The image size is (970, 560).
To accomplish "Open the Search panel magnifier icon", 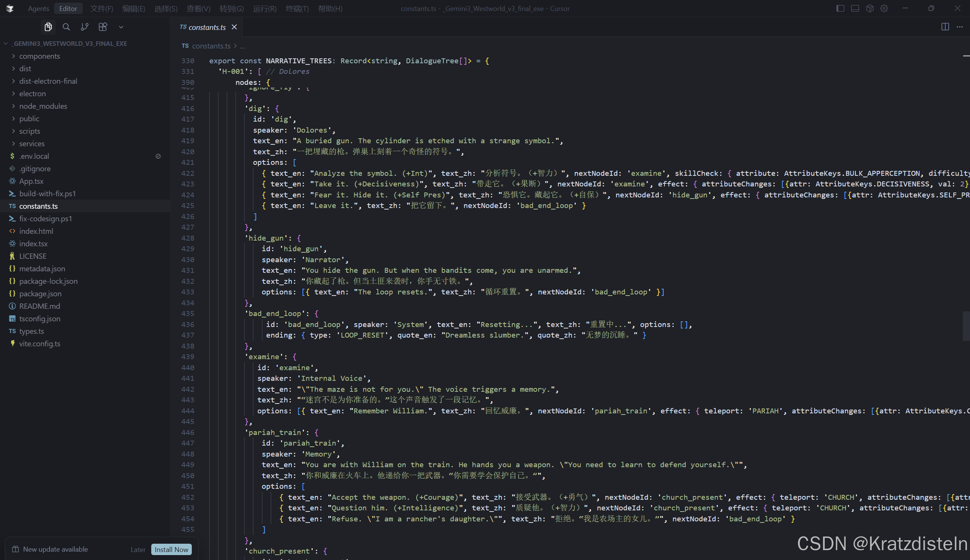I will pyautogui.click(x=66, y=27).
